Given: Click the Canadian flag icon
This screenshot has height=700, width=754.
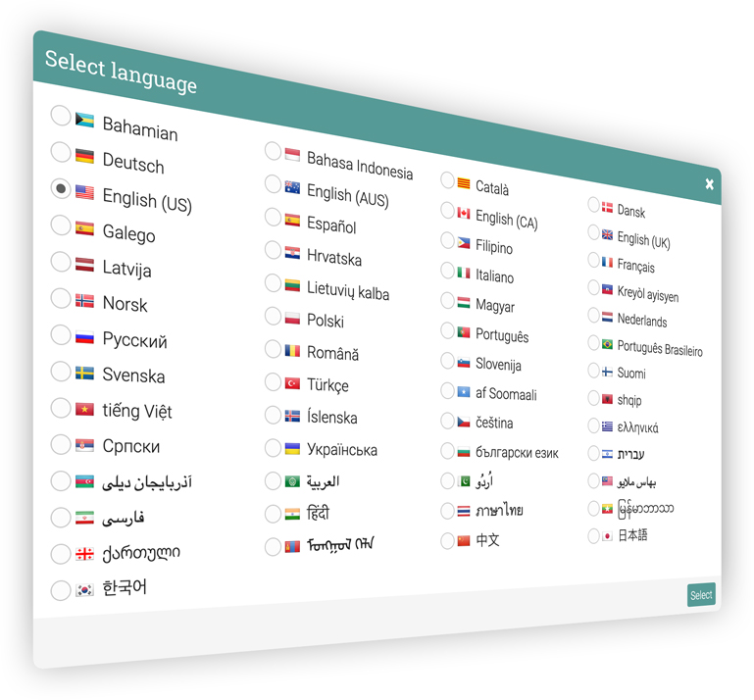Looking at the screenshot, I should tap(464, 213).
